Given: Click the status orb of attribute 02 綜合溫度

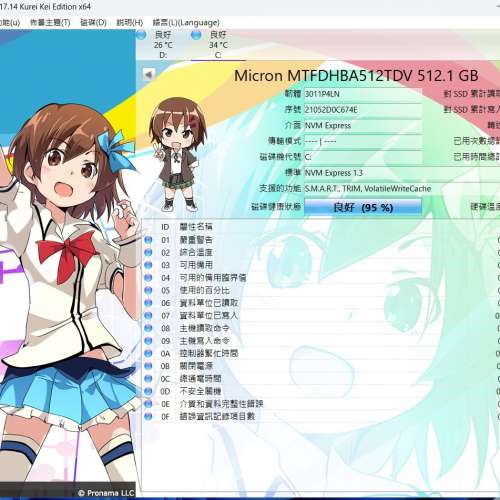Looking at the screenshot, I should pos(148,252).
